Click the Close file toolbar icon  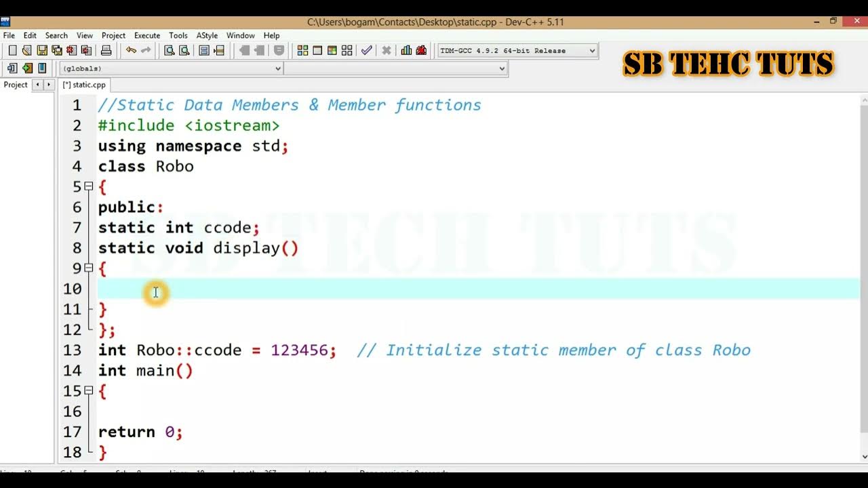tap(72, 50)
